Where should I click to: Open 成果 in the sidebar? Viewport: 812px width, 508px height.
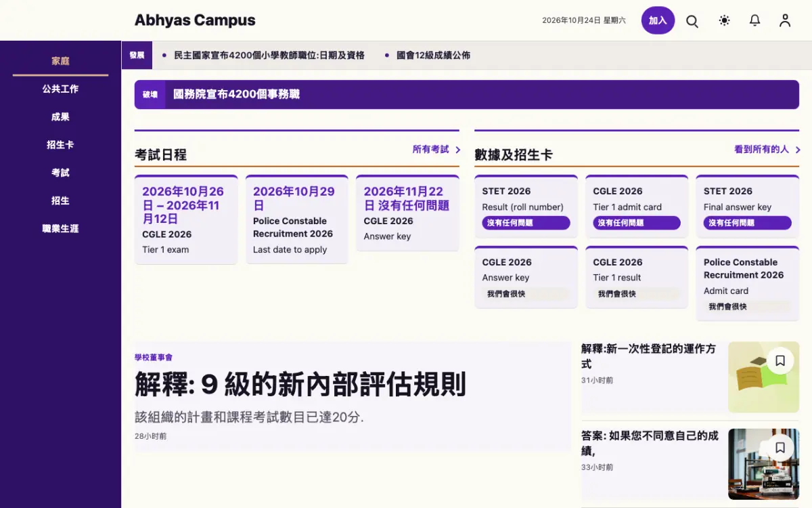(60, 117)
